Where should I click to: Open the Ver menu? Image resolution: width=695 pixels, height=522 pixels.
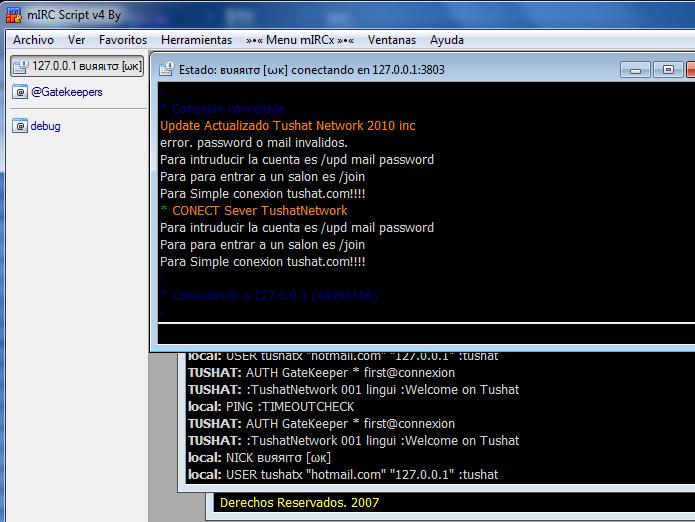point(76,40)
